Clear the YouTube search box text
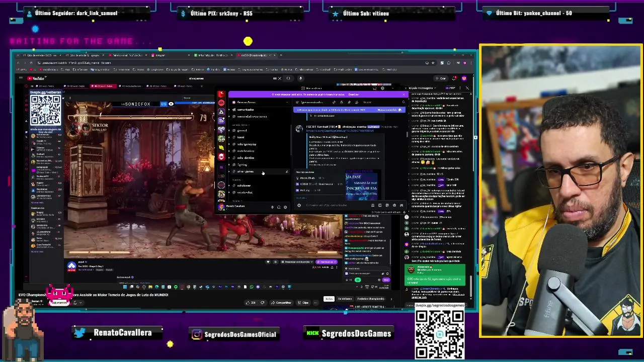The width and height of the screenshot is (644, 362). (280, 78)
